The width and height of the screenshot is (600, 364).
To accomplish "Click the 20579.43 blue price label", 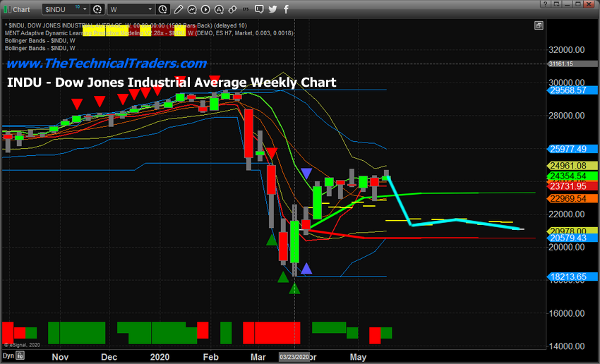I will [x=572, y=238].
